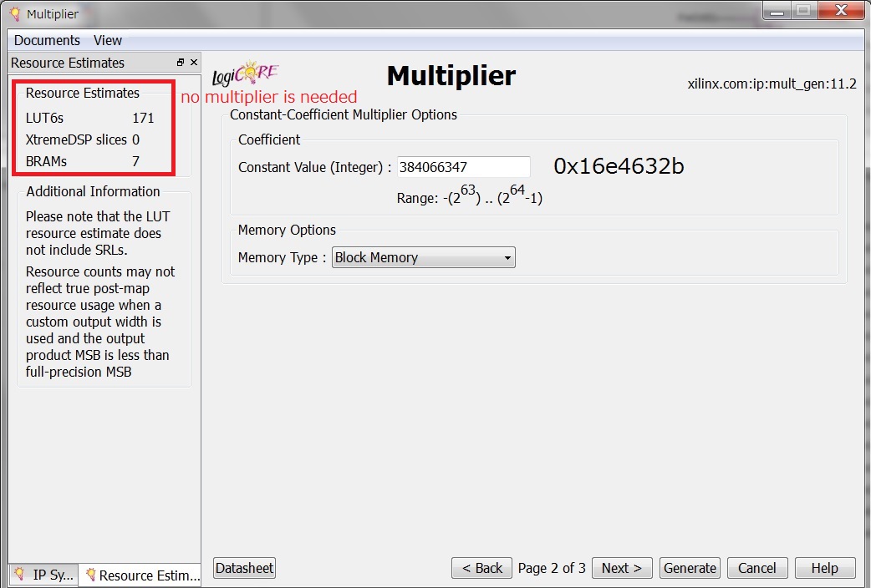Click the 'Constant Value (Integer) :' label
Screen dimensions: 871x588
315,167
